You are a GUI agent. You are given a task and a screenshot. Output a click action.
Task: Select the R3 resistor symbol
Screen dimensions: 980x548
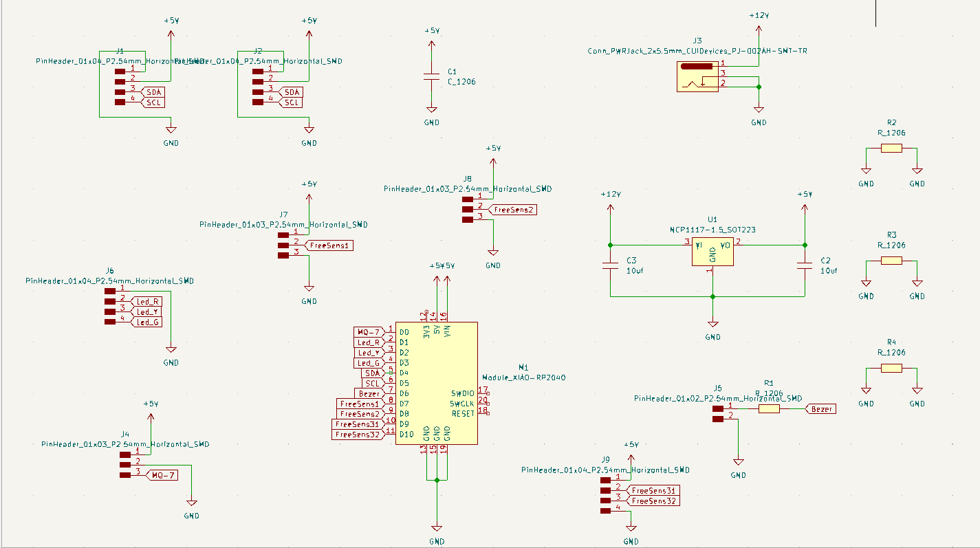[891, 260]
